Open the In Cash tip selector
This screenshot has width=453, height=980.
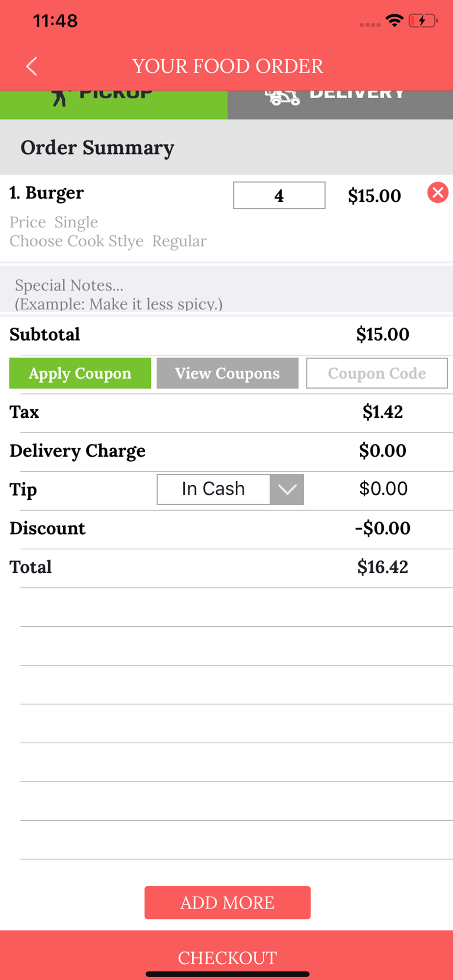coord(213,489)
